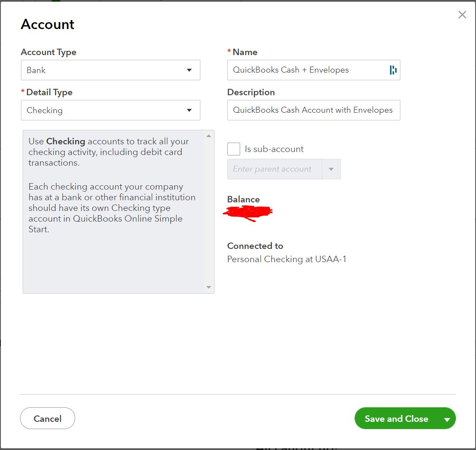Select Personal Checking at USAA-1 connection text

(x=286, y=259)
